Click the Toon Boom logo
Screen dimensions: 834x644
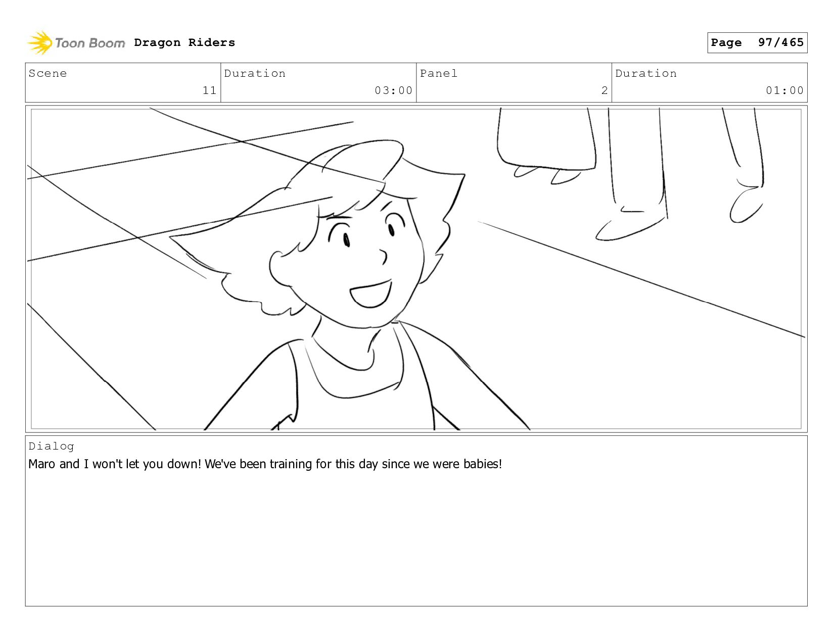click(76, 43)
